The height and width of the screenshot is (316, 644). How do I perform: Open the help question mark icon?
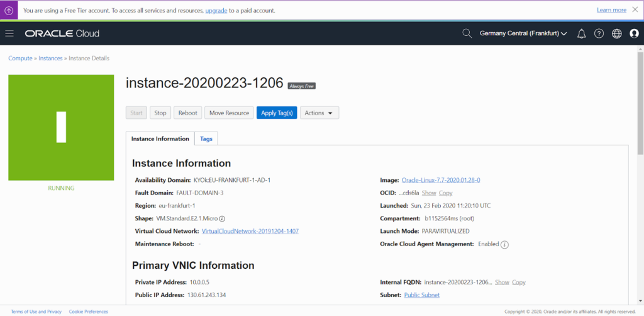coord(599,33)
